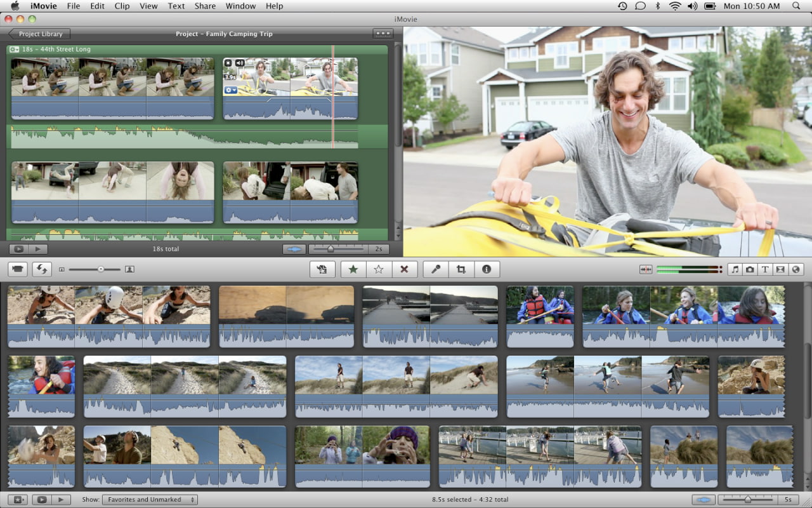Screen dimensions: 812x508
Task: Open the Clip menu
Action: coord(122,6)
